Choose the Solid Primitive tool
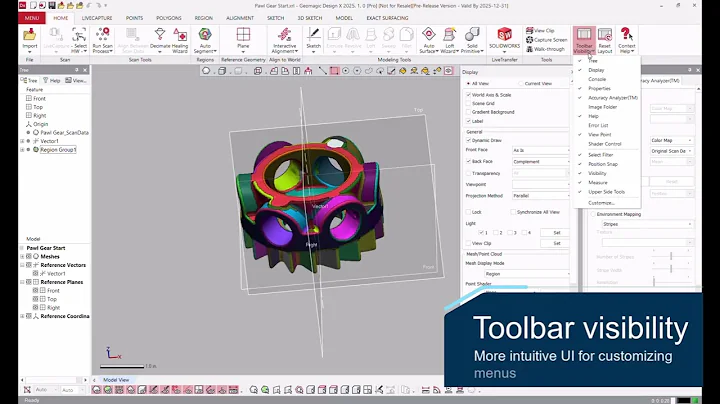720x404 pixels. (x=472, y=40)
